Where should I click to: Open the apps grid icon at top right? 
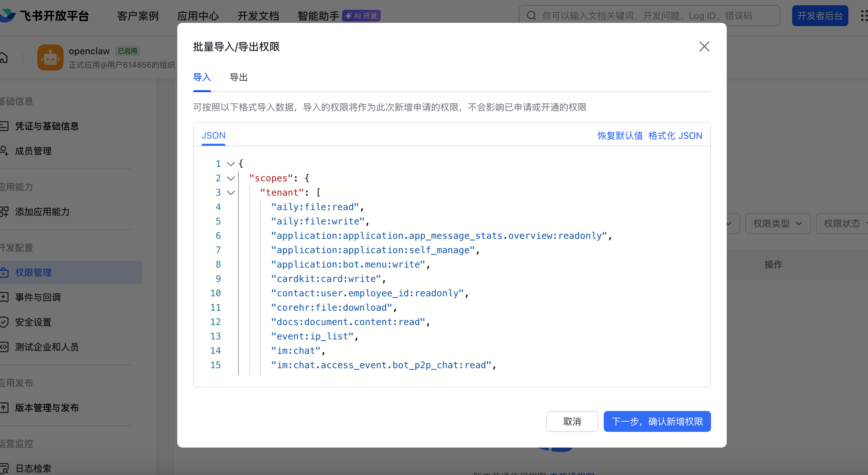pyautogui.click(x=864, y=15)
